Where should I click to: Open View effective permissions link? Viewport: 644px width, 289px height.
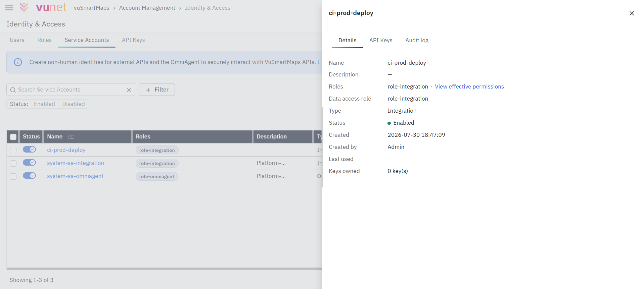(x=469, y=86)
